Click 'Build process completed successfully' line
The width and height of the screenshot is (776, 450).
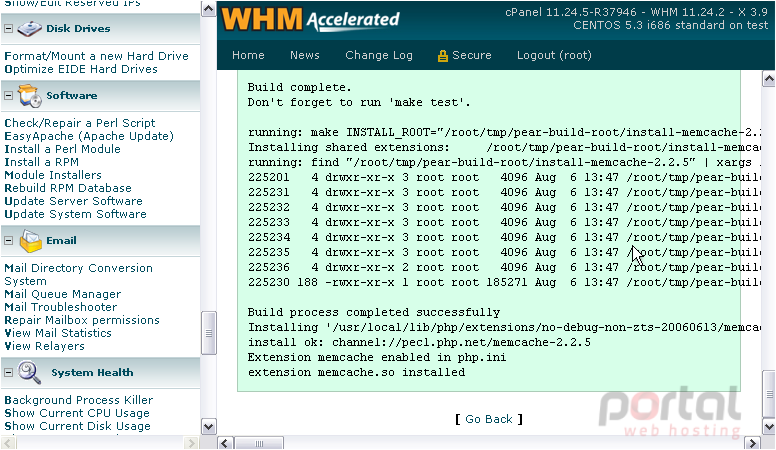[x=374, y=312]
